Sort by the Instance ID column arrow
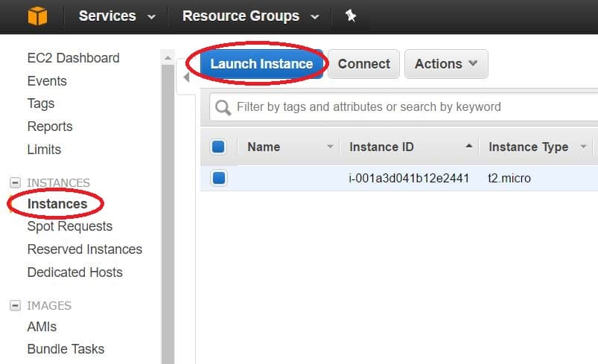 [469, 147]
